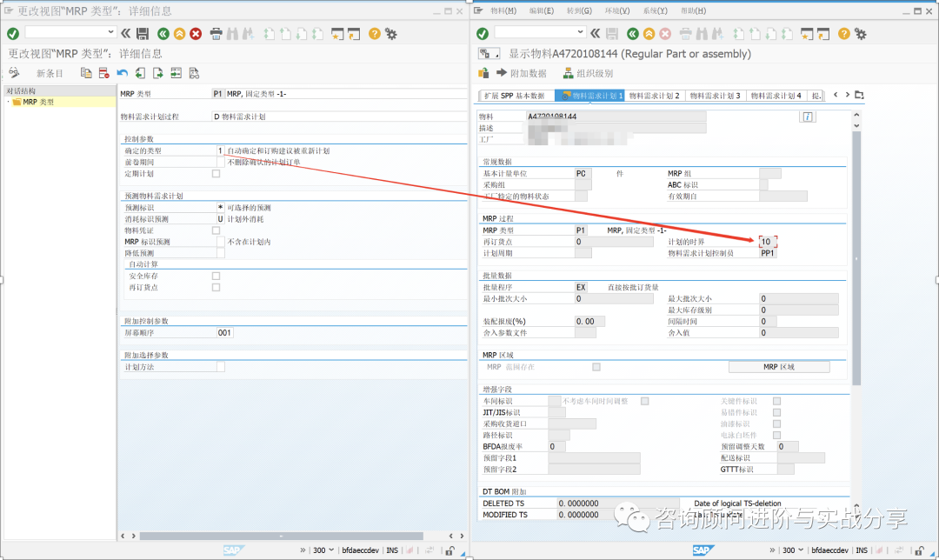Tick the 物料凭证 checkbox
This screenshot has height=560, width=939.
(x=216, y=230)
